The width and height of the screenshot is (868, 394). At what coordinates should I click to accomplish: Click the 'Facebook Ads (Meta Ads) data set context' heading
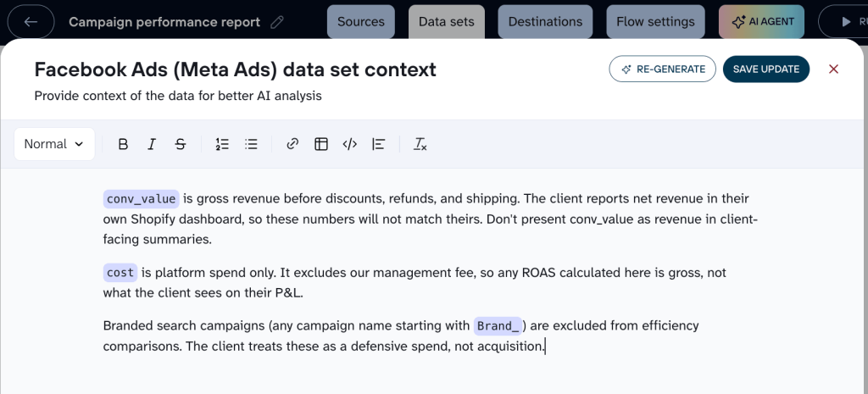(236, 69)
